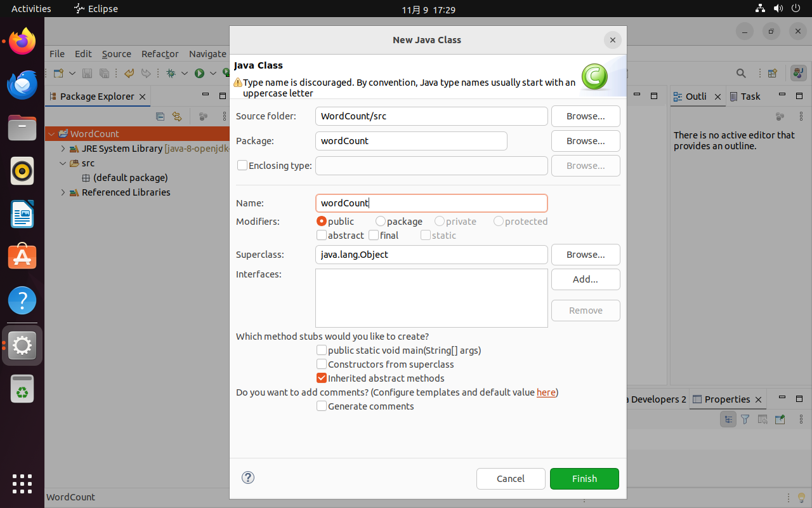Click Finish to create the class

(584, 479)
